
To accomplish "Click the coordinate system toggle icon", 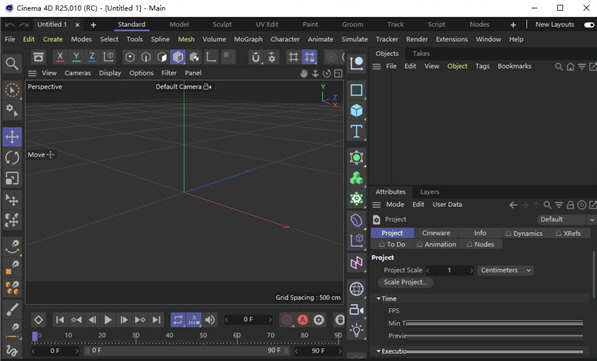I will pos(109,57).
